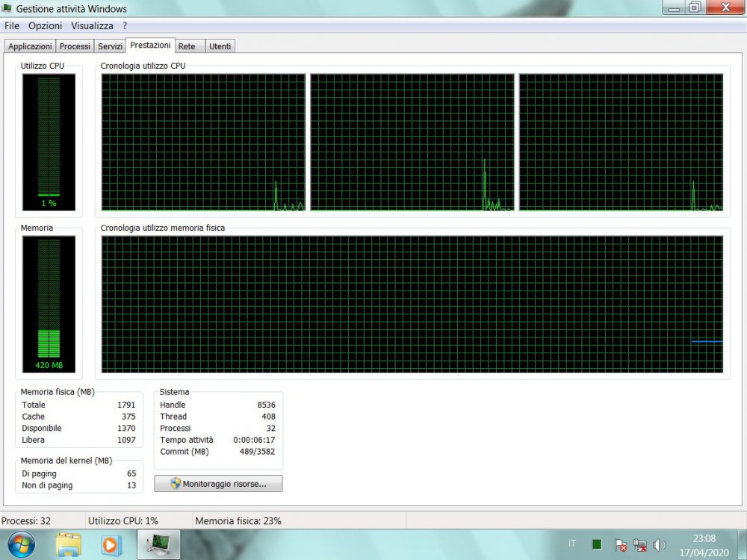
Task: Open the Visualizza menu
Action: (x=92, y=25)
